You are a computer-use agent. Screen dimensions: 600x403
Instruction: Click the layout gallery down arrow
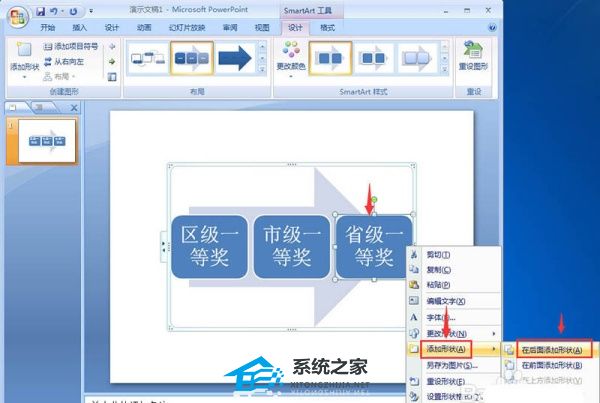[262, 58]
